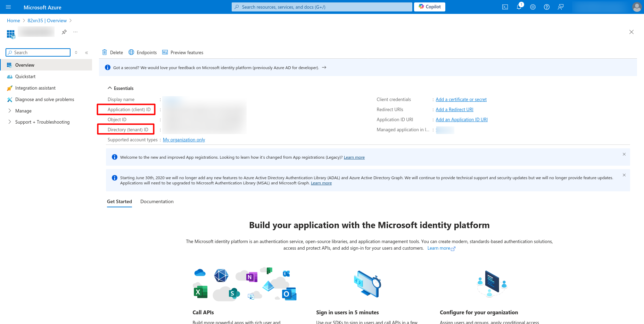Viewport: 644px width, 324px height.
Task: Open portal settings gear
Action: (533, 7)
